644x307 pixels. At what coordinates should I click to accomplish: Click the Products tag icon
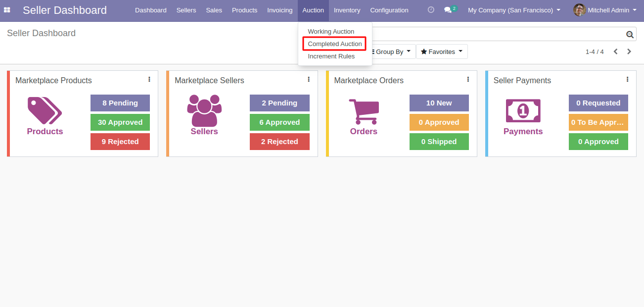coord(45,110)
